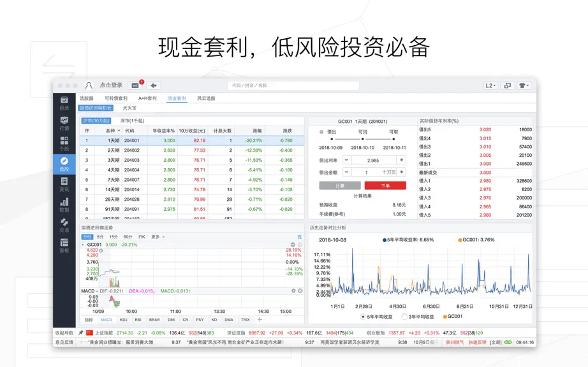Viewport: 588px width, 367px height.
Task: Decrease 借出利率 with minus stepper
Action: tap(346, 160)
